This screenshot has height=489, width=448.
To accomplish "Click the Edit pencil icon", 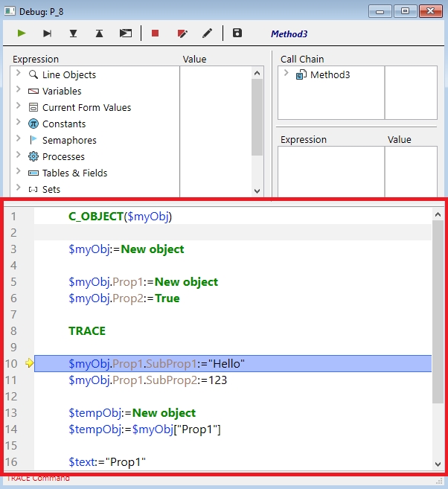I will [x=207, y=33].
